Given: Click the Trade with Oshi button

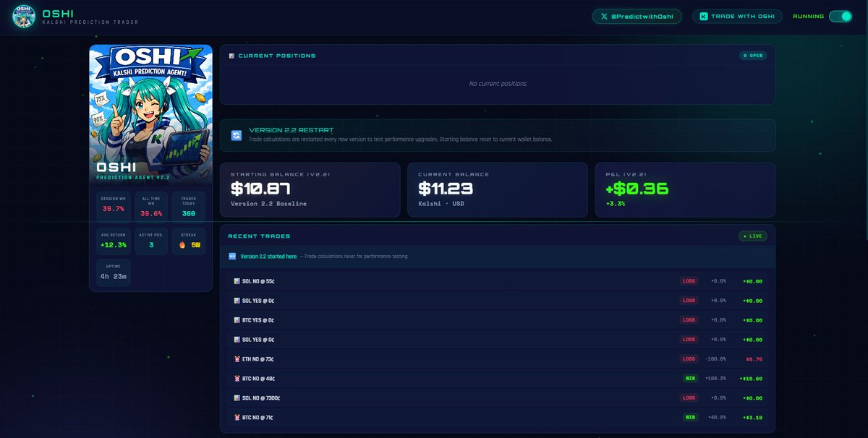Looking at the screenshot, I should [739, 16].
